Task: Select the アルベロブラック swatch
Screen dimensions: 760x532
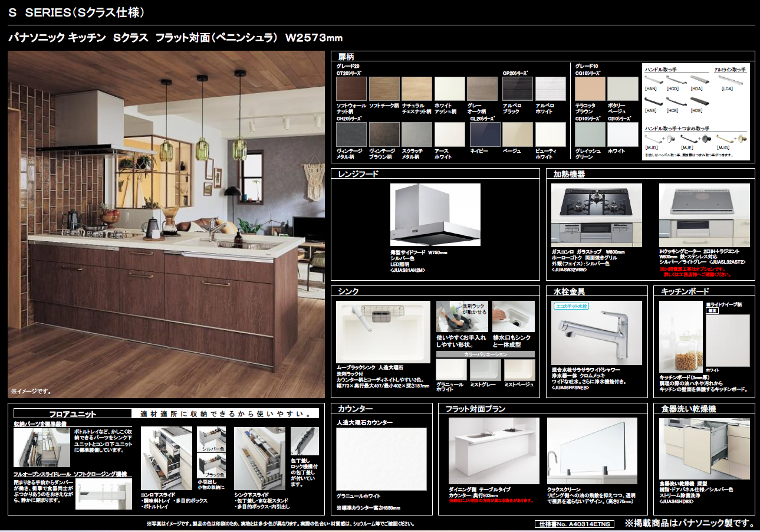Action: [x=518, y=89]
